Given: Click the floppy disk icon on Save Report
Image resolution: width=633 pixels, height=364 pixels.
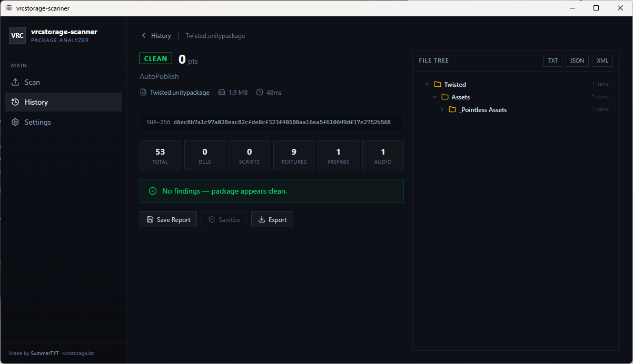Looking at the screenshot, I should pos(150,220).
